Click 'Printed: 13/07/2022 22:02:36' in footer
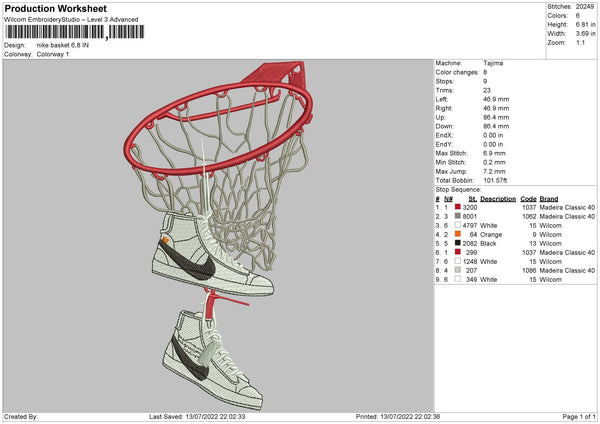 (398, 416)
